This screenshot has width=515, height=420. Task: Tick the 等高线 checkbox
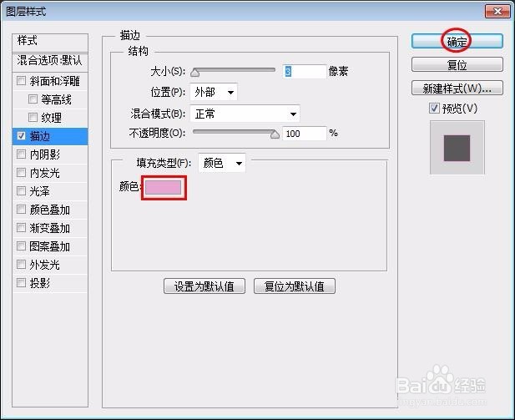(x=33, y=99)
